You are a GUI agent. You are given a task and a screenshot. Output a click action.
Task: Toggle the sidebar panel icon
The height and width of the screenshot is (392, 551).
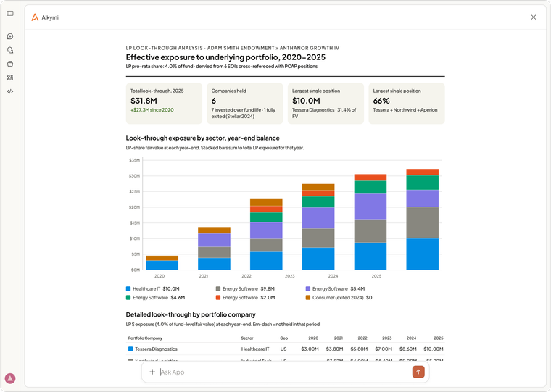click(10, 13)
